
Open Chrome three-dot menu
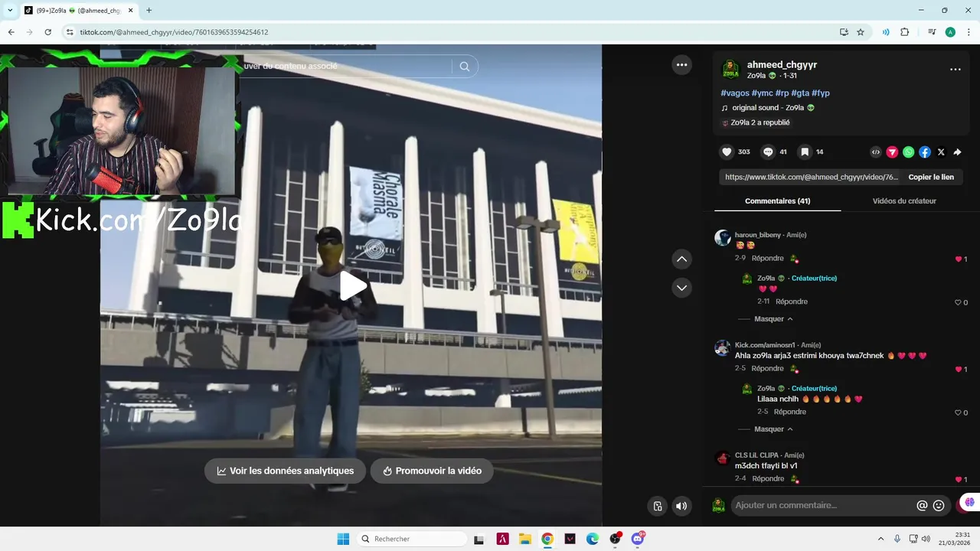pos(969,32)
